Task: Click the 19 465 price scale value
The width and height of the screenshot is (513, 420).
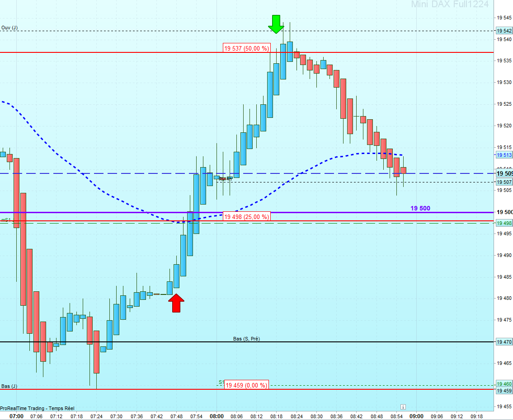Action: pyautogui.click(x=504, y=363)
